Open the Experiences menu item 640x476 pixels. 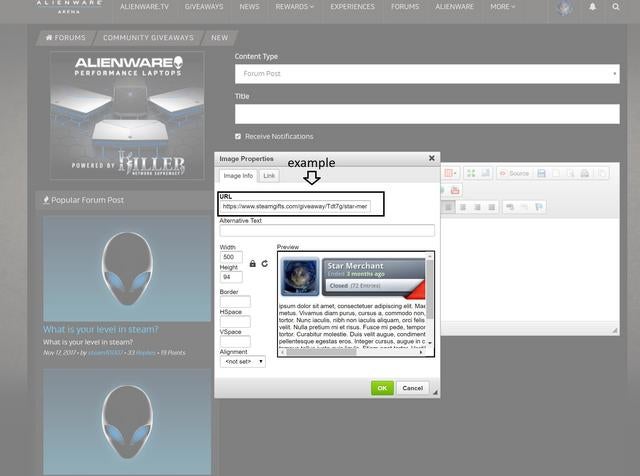tap(352, 7)
